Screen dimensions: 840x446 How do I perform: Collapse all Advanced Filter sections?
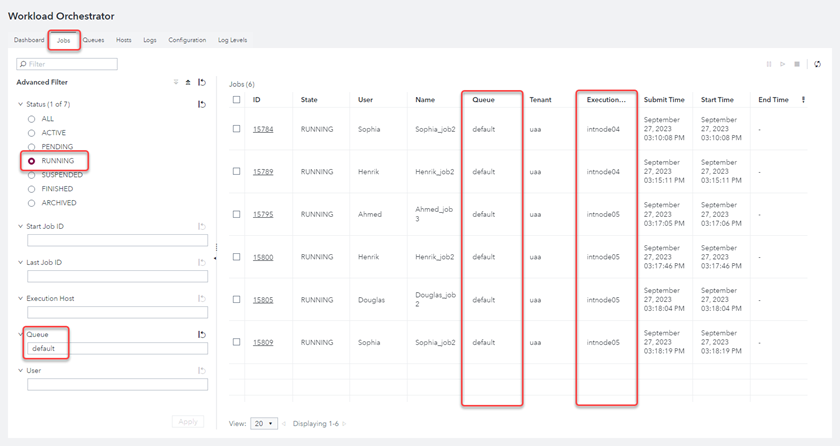pyautogui.click(x=188, y=82)
